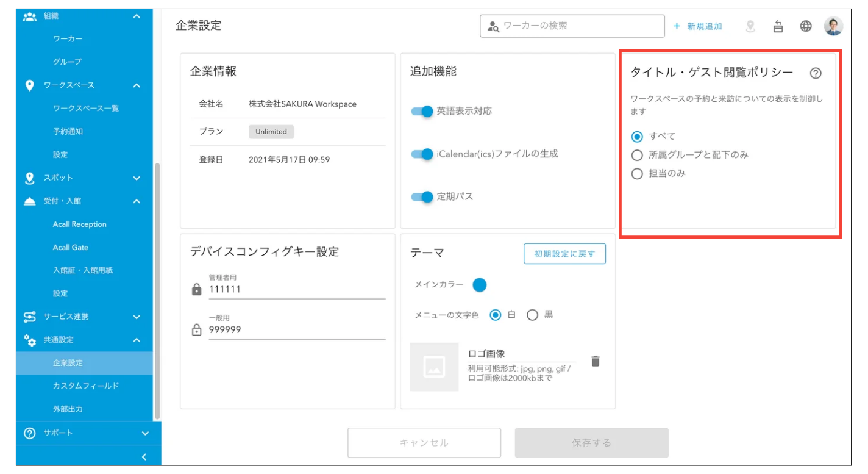Viewport: 868px width, 474px height.
Task: Click the 初期設定に戻す button
Action: [564, 254]
